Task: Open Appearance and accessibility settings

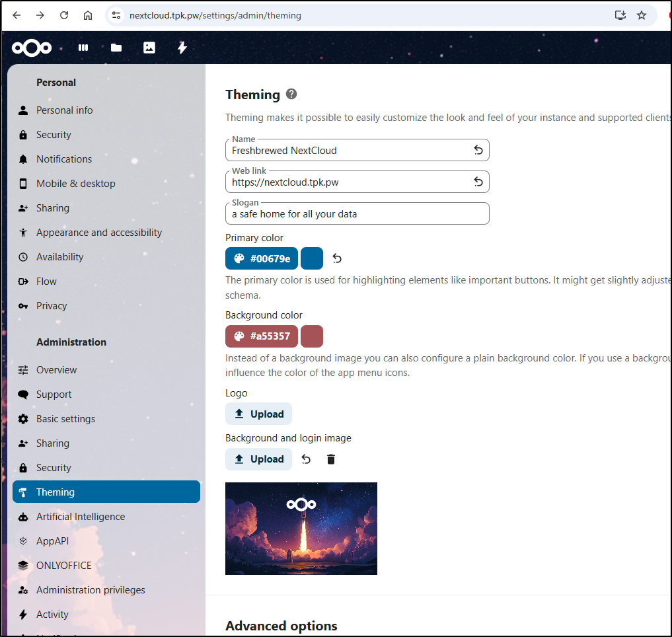Action: point(106,233)
